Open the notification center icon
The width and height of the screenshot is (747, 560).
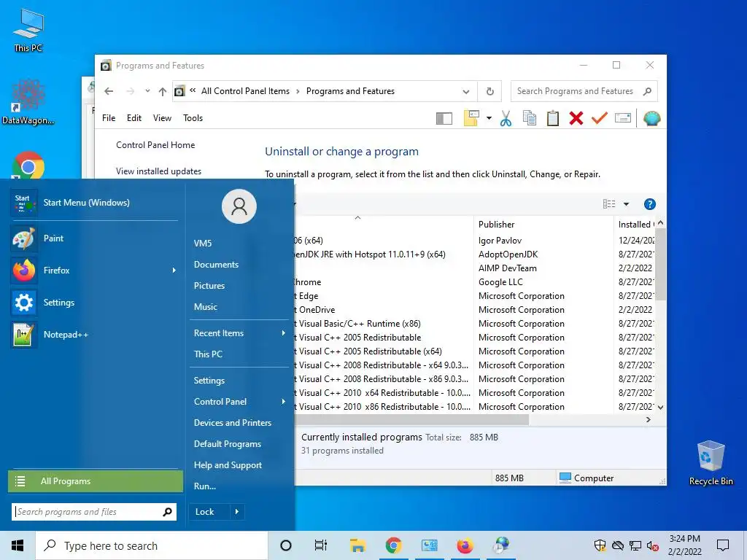point(723,545)
